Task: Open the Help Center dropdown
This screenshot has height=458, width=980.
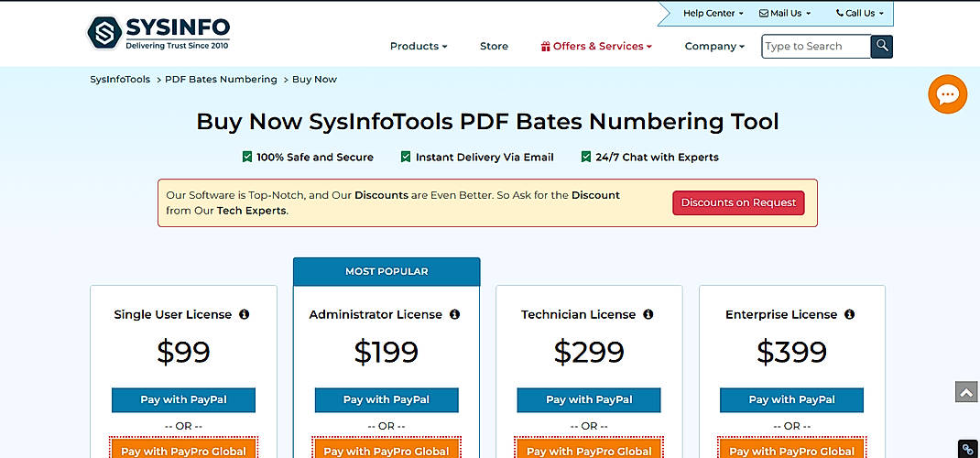Action: (713, 13)
